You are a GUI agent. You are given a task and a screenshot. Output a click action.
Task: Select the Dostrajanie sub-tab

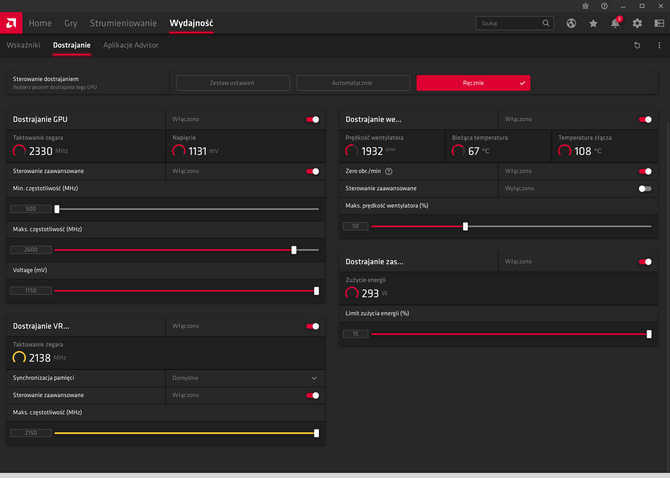(71, 45)
